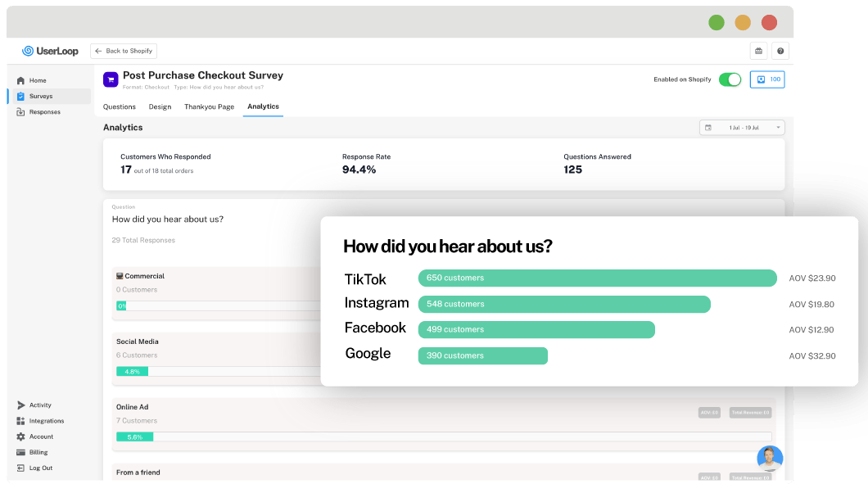This screenshot has width=868, height=493.
Task: Click the Account gear icon
Action: coord(20,436)
